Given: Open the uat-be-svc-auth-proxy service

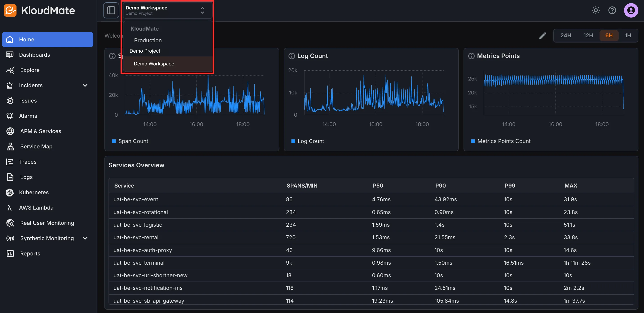Looking at the screenshot, I should 143,250.
